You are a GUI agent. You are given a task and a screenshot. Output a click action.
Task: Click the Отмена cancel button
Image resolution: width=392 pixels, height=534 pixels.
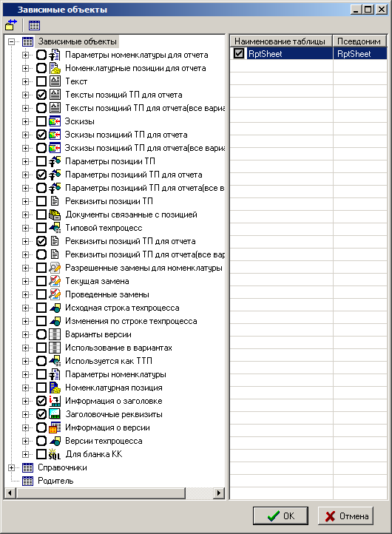[345, 516]
